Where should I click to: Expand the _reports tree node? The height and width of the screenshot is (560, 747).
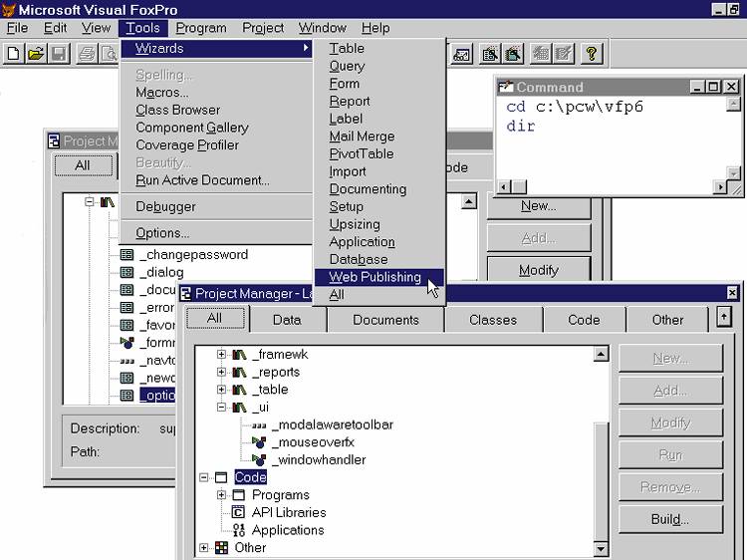221,373
